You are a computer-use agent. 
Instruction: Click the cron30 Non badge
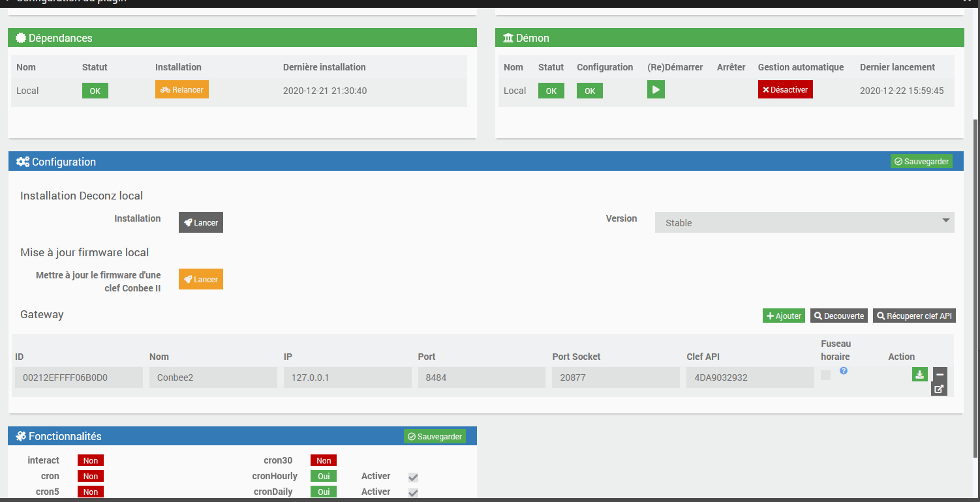324,460
